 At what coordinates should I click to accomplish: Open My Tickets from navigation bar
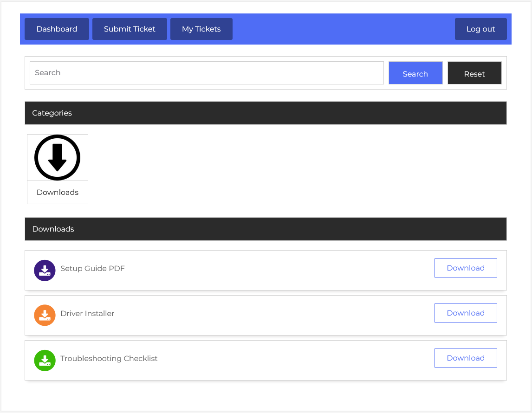201,29
